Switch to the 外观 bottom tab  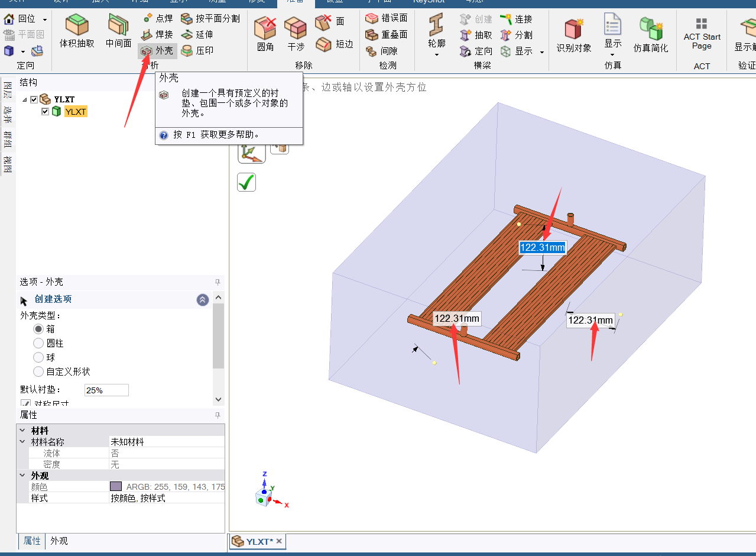pyautogui.click(x=59, y=541)
